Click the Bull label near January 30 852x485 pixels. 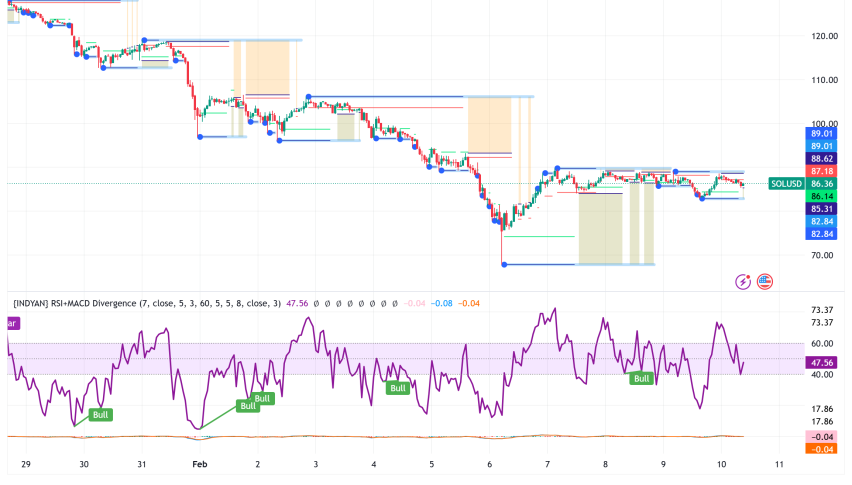click(100, 413)
